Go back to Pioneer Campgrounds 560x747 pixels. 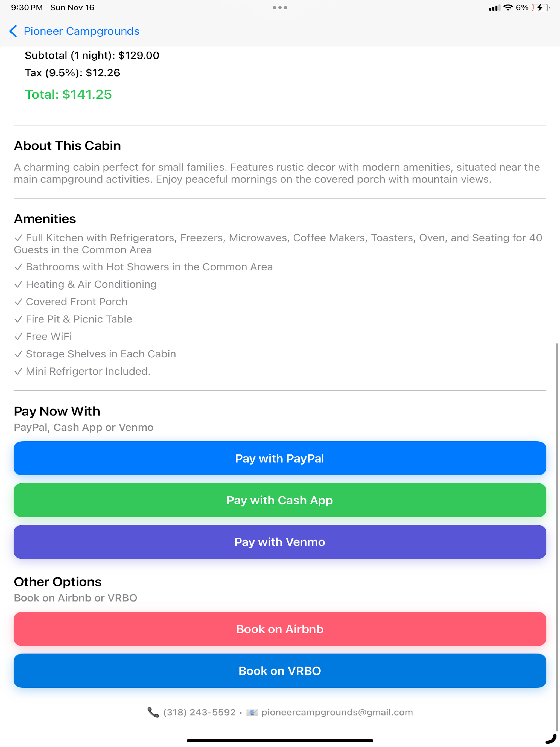pos(81,31)
